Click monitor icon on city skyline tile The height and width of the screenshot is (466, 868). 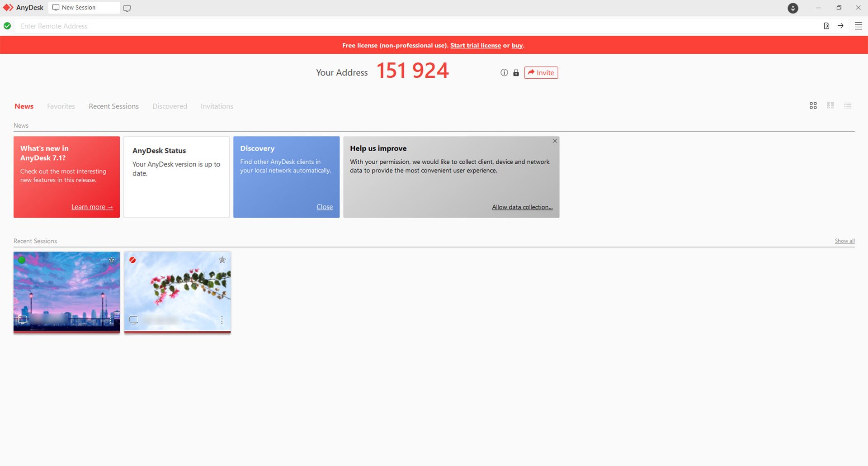[23, 320]
